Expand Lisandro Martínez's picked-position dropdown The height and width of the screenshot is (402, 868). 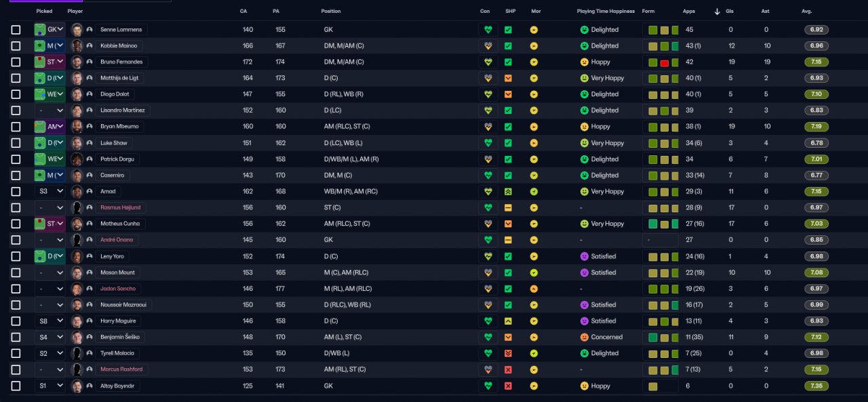tap(50, 110)
